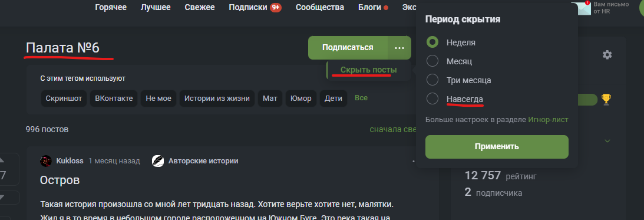644x220 pixels.
Task: Open Блоги tab
Action: tap(369, 8)
